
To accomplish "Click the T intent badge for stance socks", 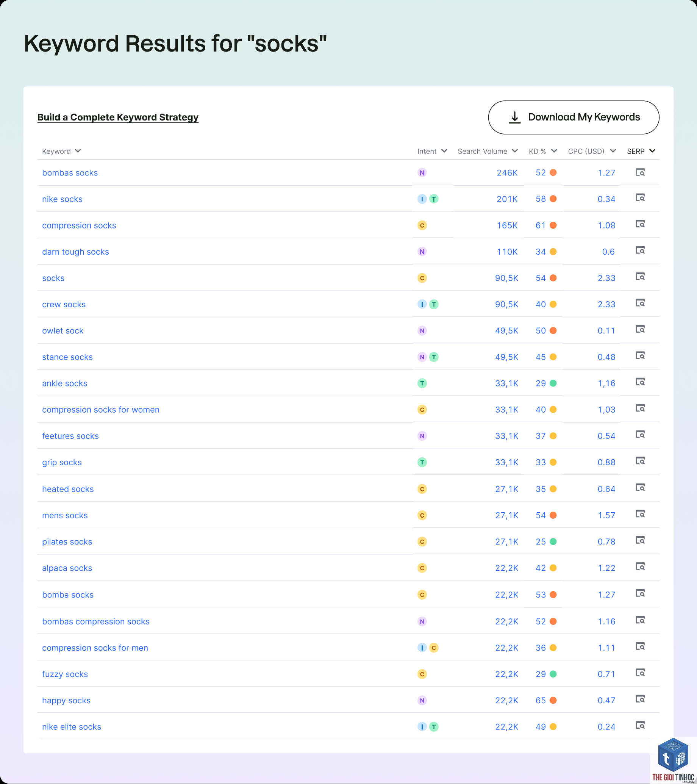I will (x=434, y=357).
